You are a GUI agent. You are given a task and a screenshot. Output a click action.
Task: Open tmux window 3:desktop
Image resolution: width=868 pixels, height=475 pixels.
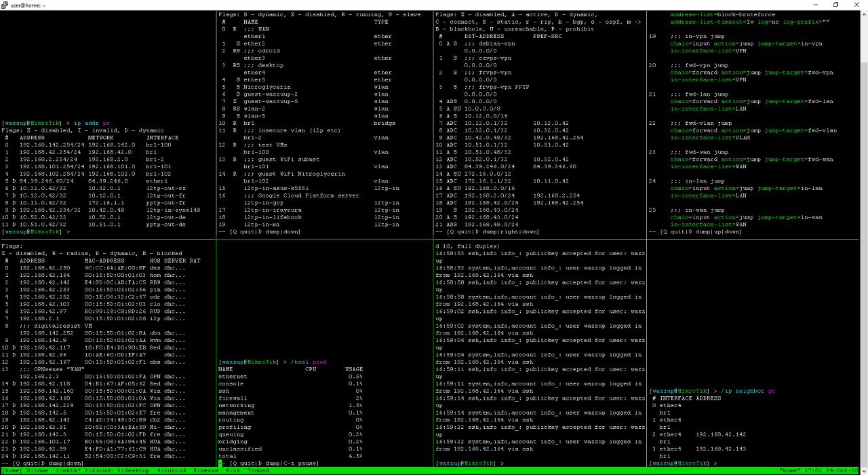coord(133,470)
